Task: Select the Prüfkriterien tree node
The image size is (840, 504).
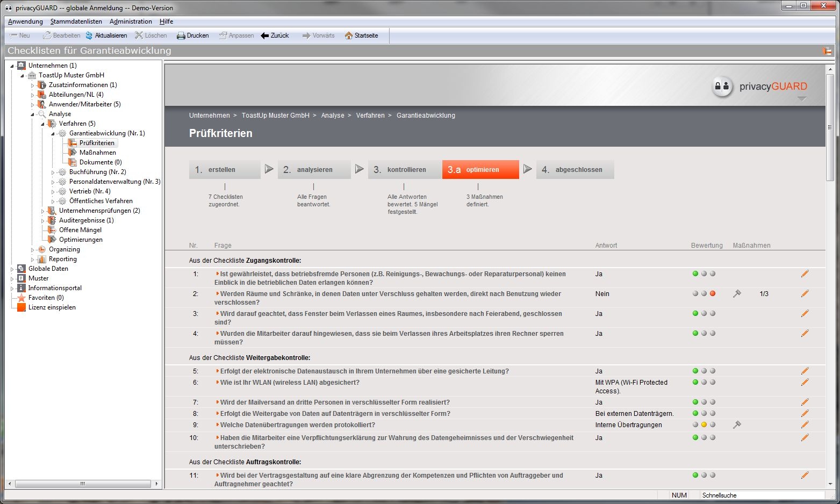Action: click(97, 143)
